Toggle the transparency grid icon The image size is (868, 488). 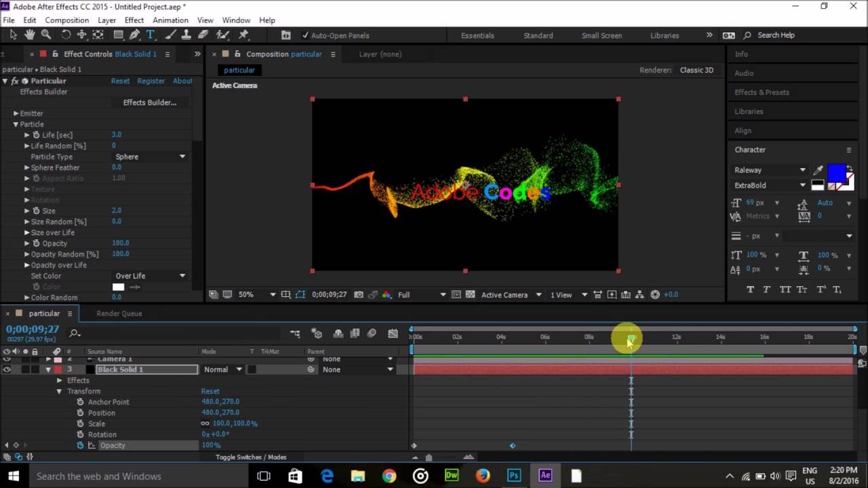[469, 295]
